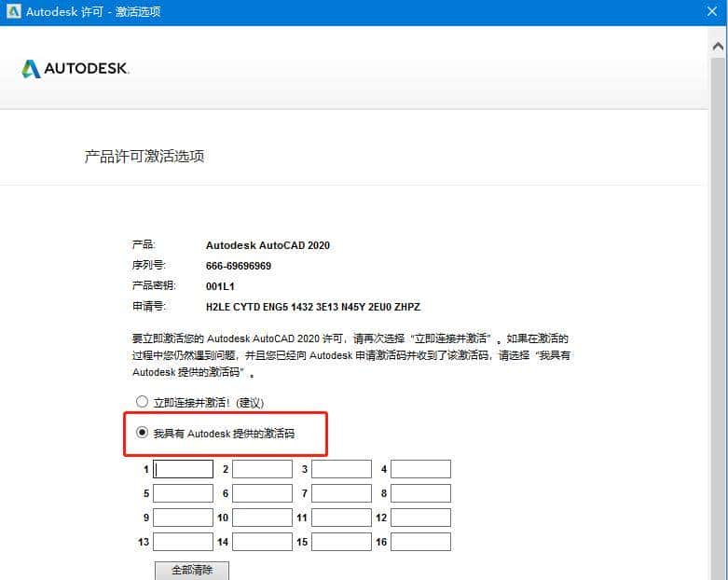Click the clear all (全部清除) button
This screenshot has width=728, height=580.
192,571
